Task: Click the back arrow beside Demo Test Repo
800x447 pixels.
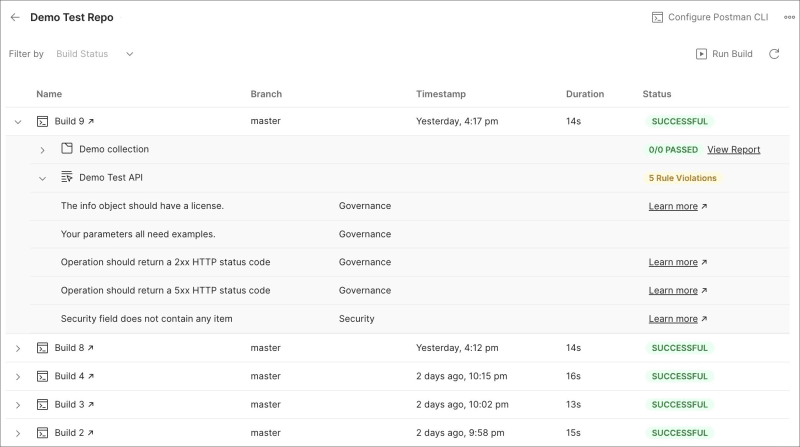Action: (15, 17)
